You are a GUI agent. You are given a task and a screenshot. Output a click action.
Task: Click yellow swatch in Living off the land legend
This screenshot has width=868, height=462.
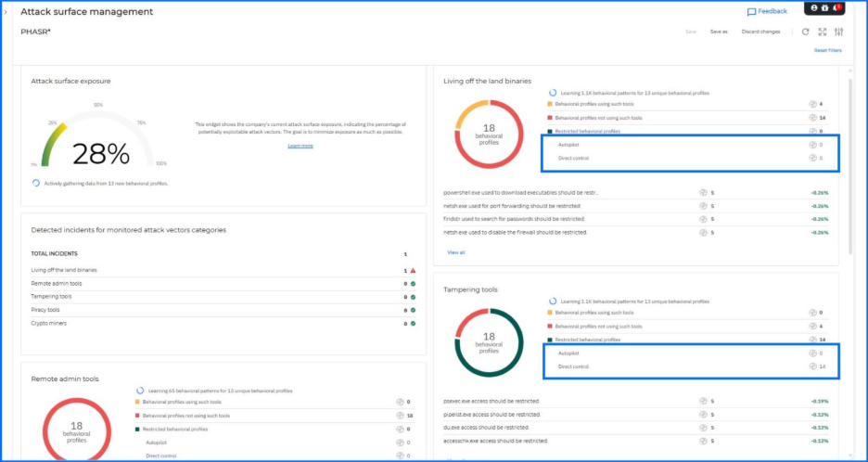pyautogui.click(x=551, y=104)
